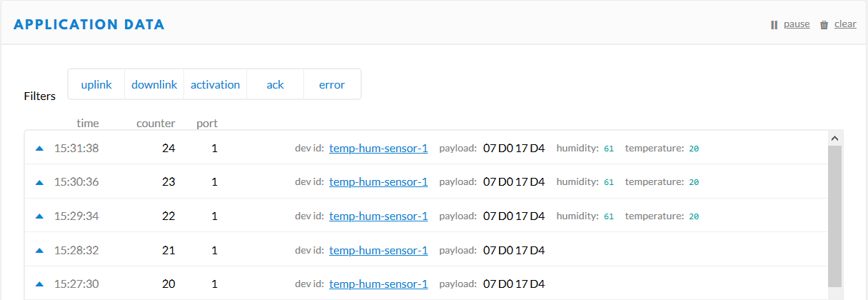Click the payload 07 D0 17 D4 in counter 21 row
The image size is (868, 300).
point(514,251)
